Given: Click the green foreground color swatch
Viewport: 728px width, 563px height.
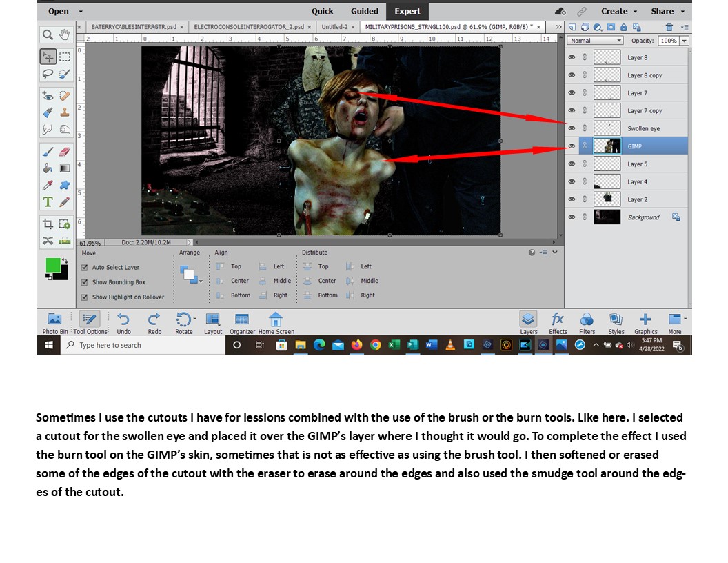Looking at the screenshot, I should coord(52,265).
